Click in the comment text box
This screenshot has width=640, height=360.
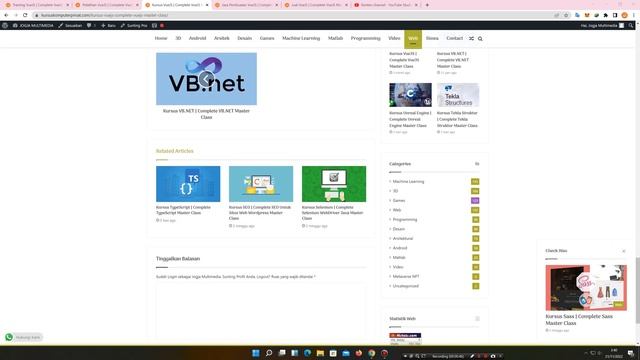(x=261, y=312)
